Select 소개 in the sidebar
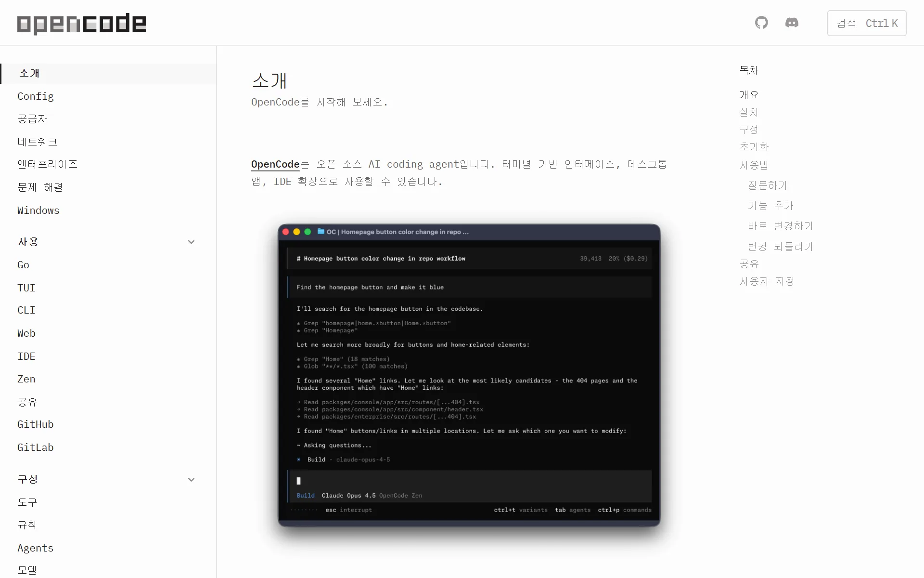924x578 pixels. tap(108, 73)
